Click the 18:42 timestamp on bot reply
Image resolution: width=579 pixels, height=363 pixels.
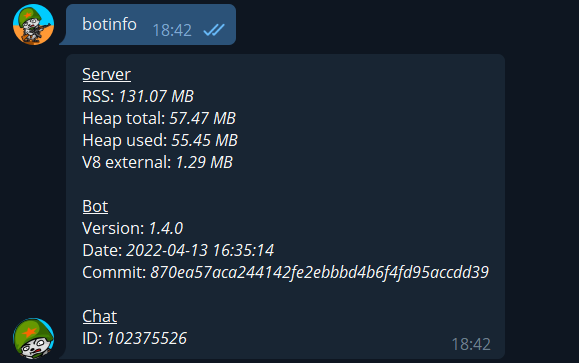pos(471,345)
